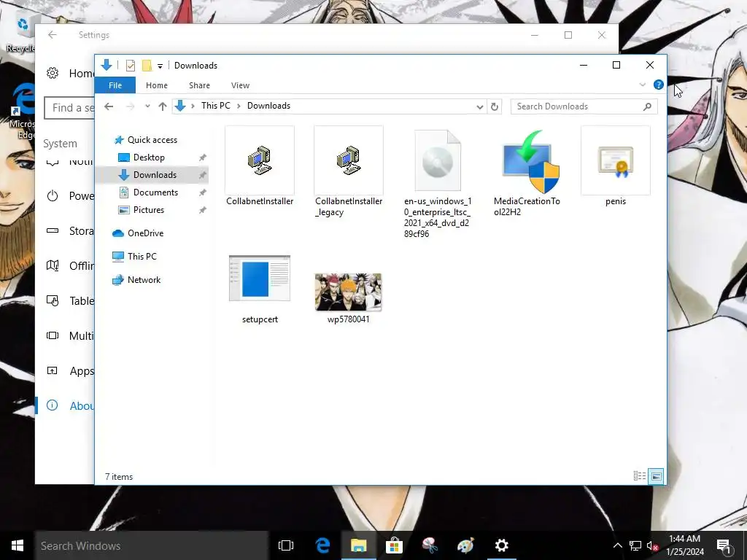Open Microsoft Store from taskbar
The image size is (747, 560).
[x=394, y=545]
